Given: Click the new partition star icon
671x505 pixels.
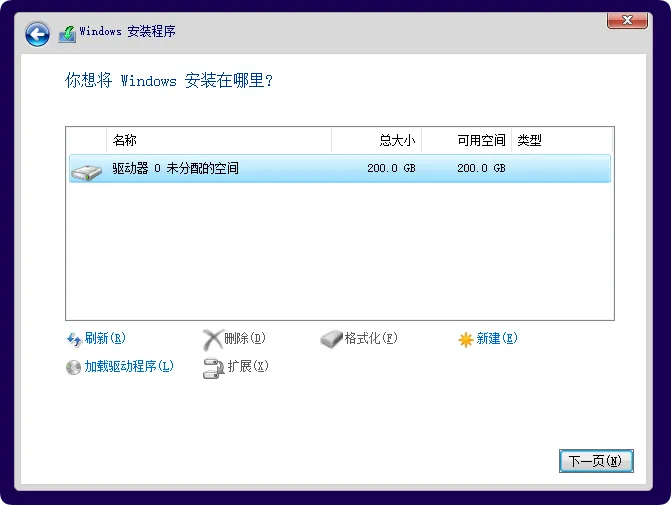Looking at the screenshot, I should pyautogui.click(x=466, y=340).
